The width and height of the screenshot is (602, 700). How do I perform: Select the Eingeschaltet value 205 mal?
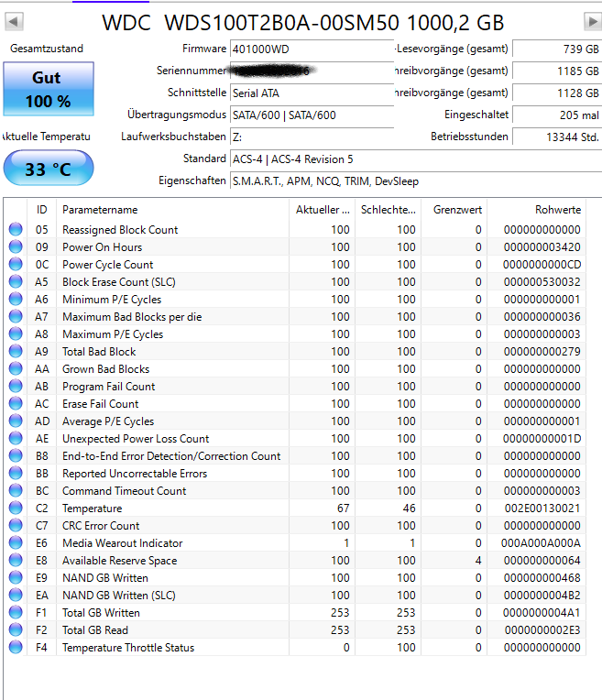(557, 115)
